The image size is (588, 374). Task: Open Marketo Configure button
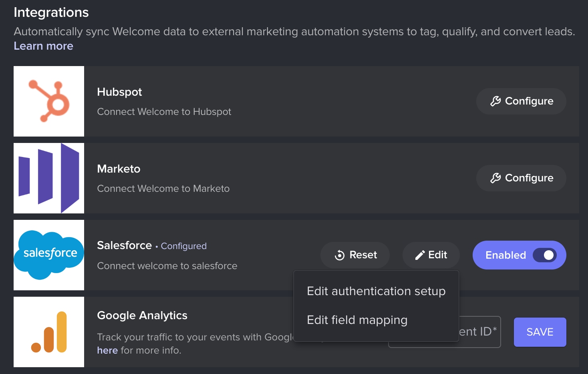tap(521, 178)
